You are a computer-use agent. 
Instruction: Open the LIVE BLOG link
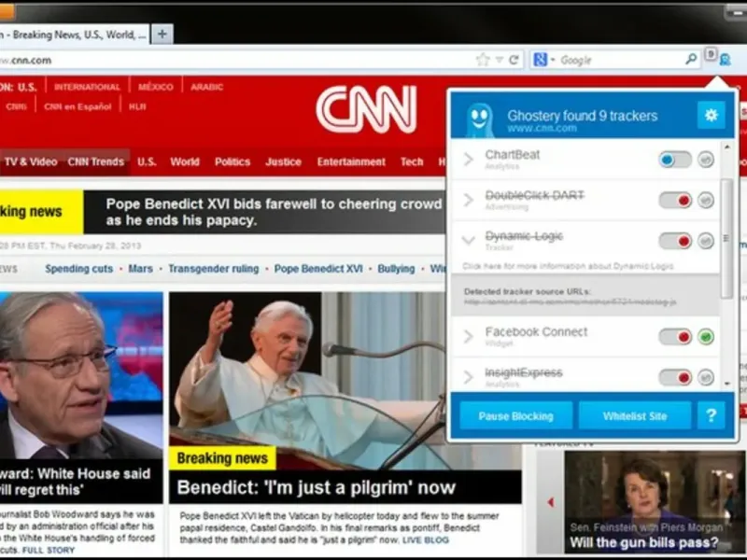(426, 540)
